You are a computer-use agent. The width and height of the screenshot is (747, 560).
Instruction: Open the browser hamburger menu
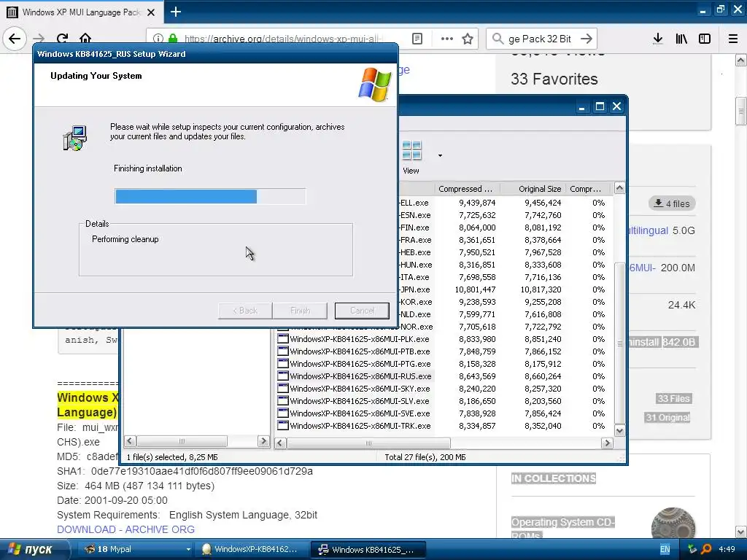(x=733, y=39)
